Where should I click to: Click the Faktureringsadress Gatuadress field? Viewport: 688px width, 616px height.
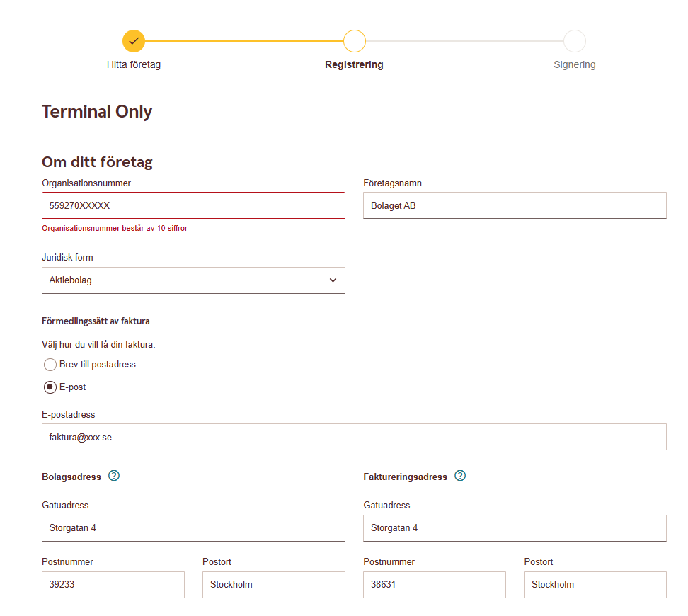click(x=515, y=528)
